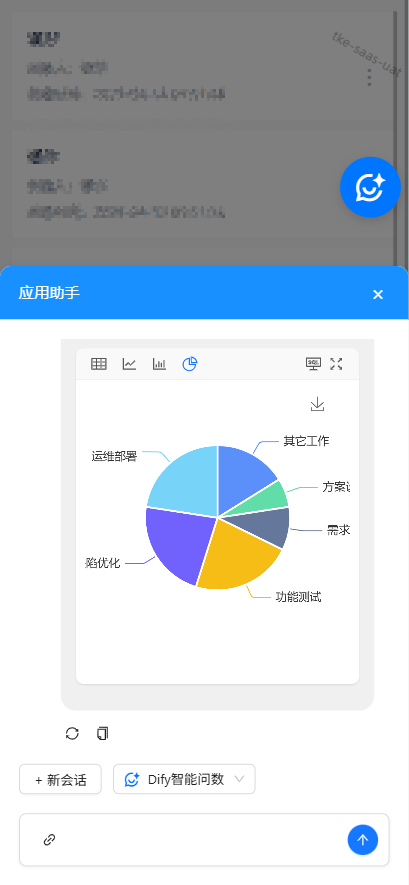
Task: Switch to table view icon
Action: click(x=99, y=364)
